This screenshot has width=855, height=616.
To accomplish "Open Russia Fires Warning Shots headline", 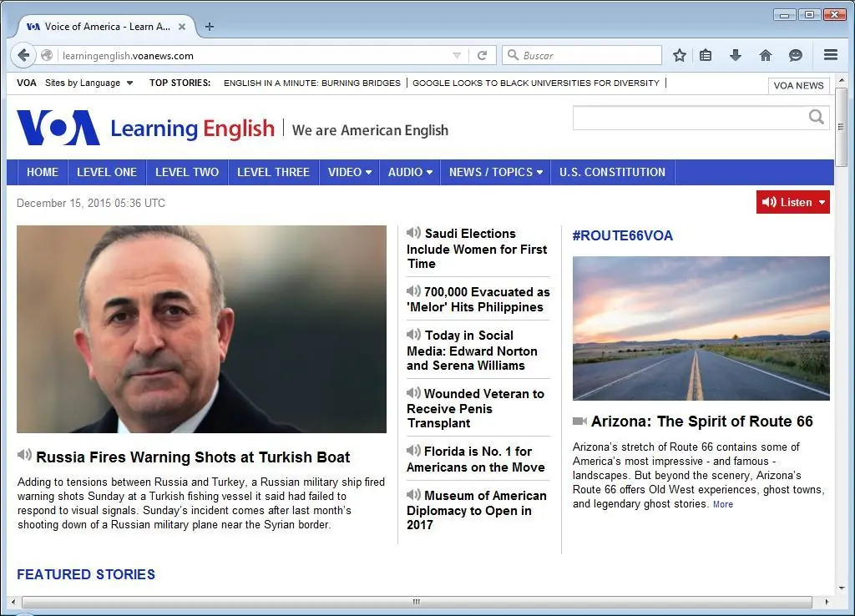I will 193,457.
